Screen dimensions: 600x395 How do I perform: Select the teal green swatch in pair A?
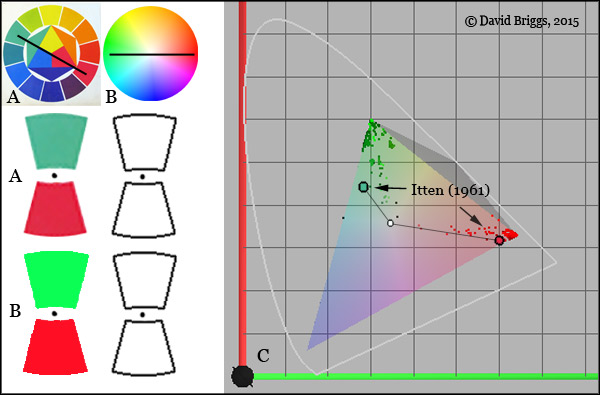click(56, 142)
